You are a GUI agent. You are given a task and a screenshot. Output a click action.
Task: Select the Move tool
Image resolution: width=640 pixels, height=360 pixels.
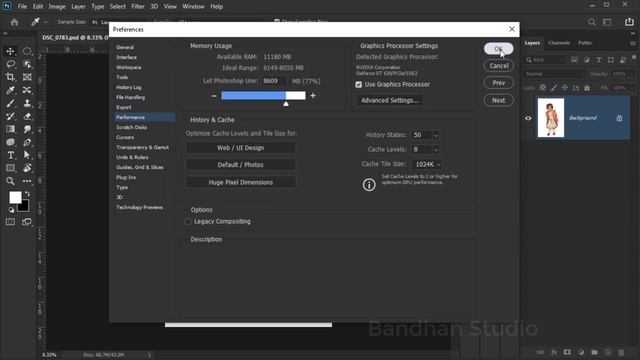click(10, 51)
